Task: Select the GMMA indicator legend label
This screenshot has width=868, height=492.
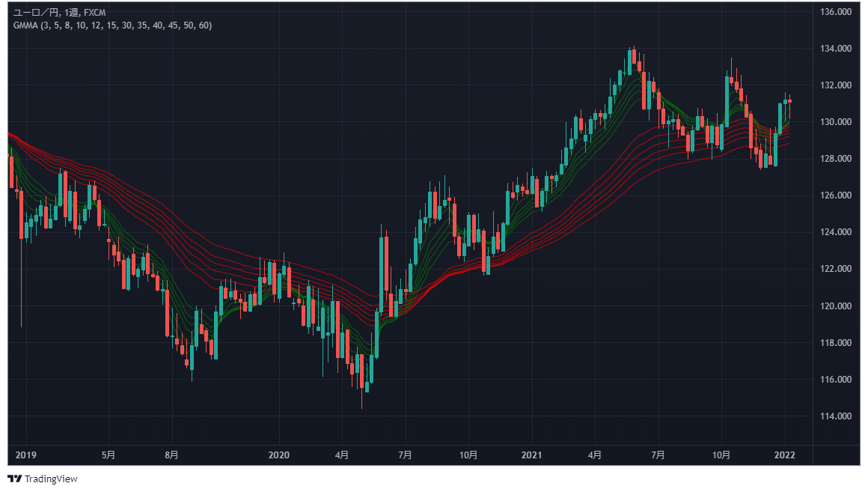Action: (112, 25)
